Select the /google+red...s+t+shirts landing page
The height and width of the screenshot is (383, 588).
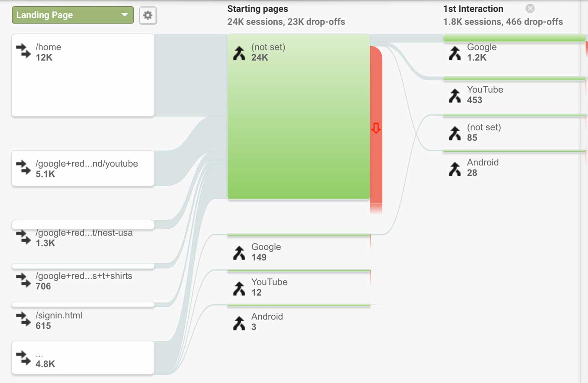coord(83,280)
